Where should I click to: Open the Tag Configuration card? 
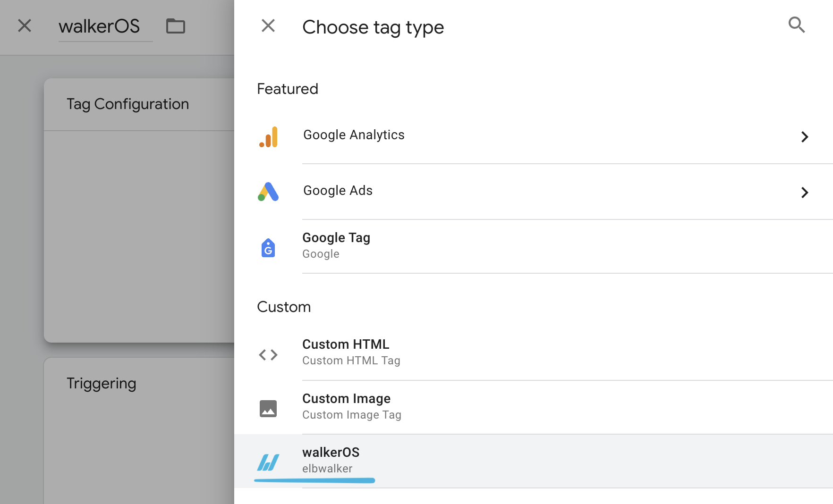pyautogui.click(x=139, y=210)
